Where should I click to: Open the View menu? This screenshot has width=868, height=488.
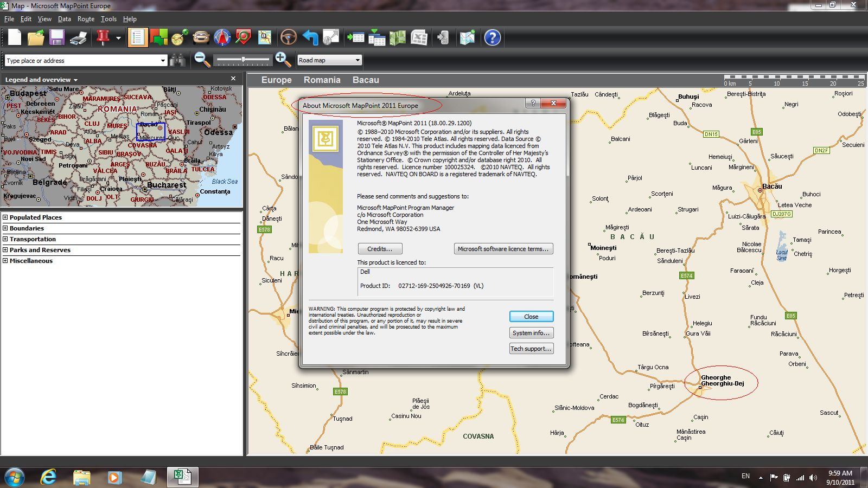coord(44,19)
